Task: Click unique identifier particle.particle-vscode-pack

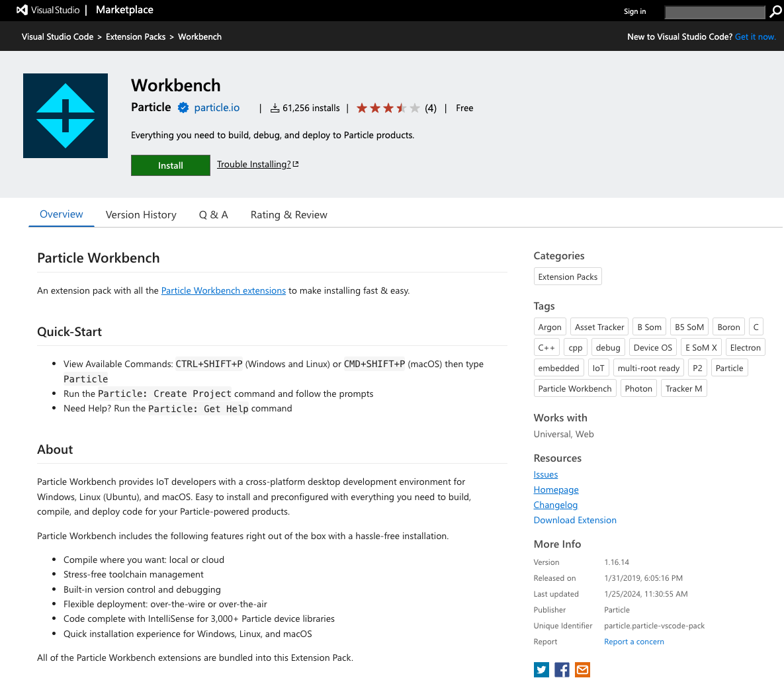Action: [x=654, y=626]
